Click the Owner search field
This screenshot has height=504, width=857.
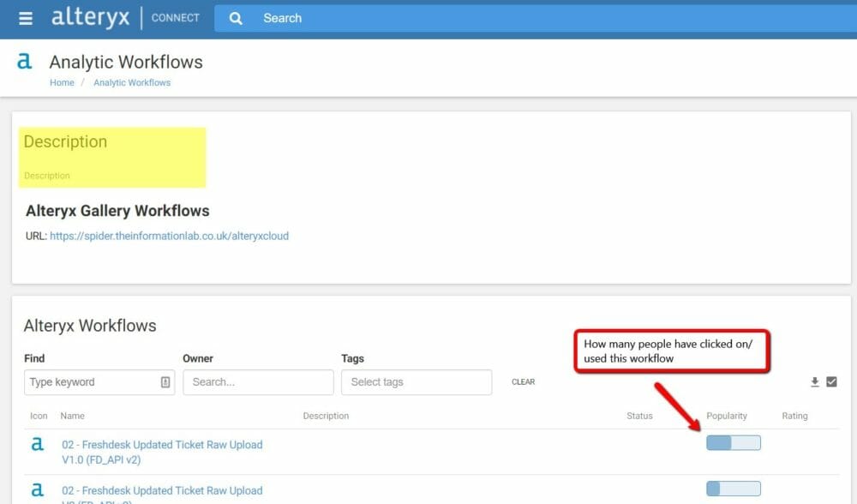pyautogui.click(x=258, y=382)
